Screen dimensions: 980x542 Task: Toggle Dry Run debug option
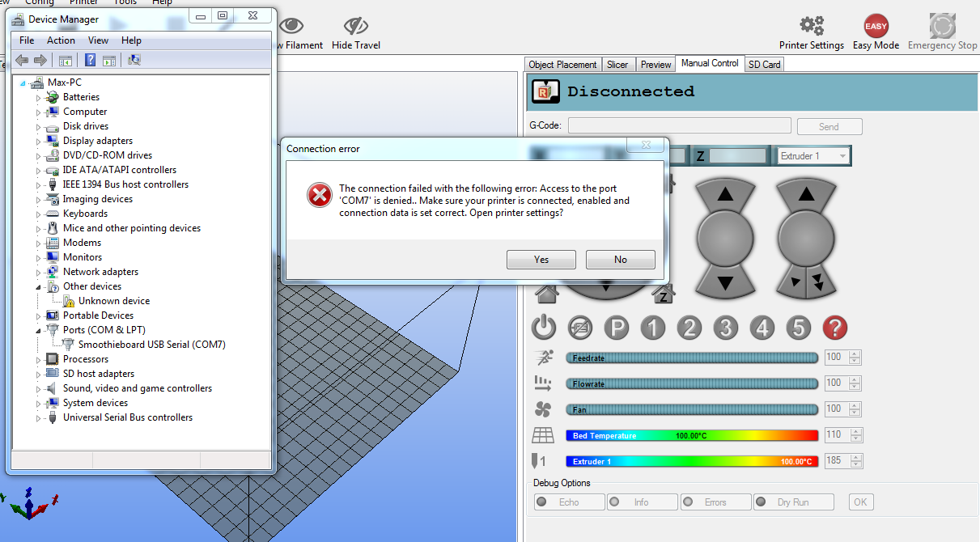(x=793, y=502)
